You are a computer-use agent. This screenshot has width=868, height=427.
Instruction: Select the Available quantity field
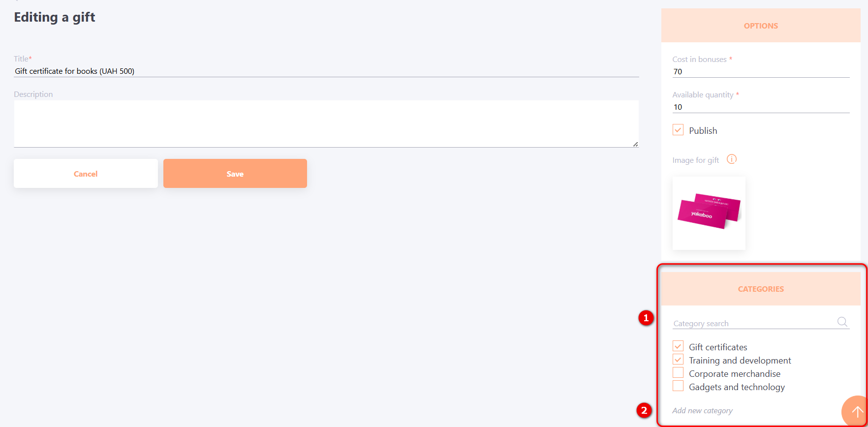[x=760, y=107]
